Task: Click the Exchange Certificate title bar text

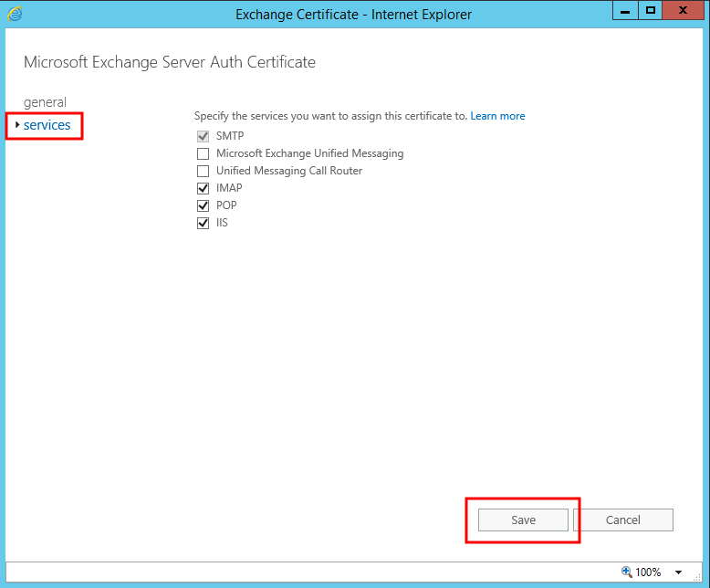Action: tap(353, 14)
